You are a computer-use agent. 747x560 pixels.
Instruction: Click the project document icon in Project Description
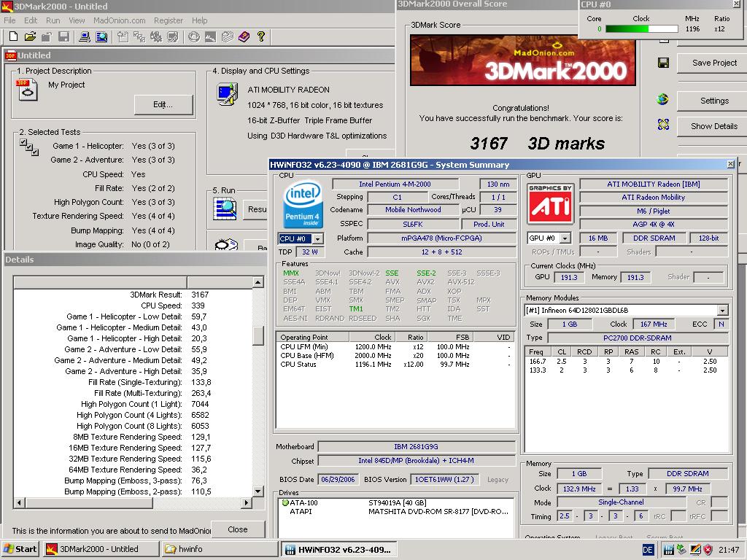pos(28,90)
